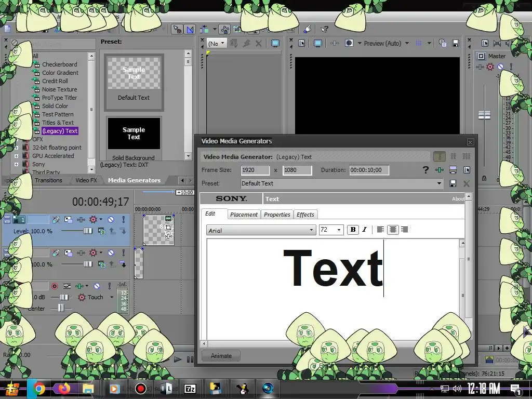Toggle italic formatting in Text editor
This screenshot has height=399, width=532.
click(364, 230)
